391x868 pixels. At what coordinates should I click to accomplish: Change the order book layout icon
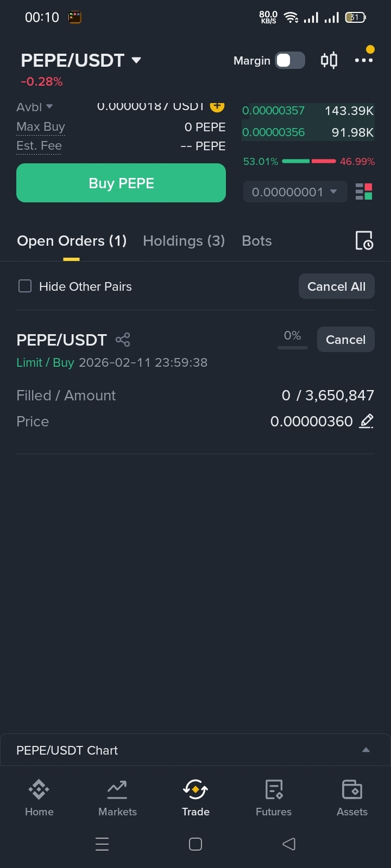pos(364,192)
